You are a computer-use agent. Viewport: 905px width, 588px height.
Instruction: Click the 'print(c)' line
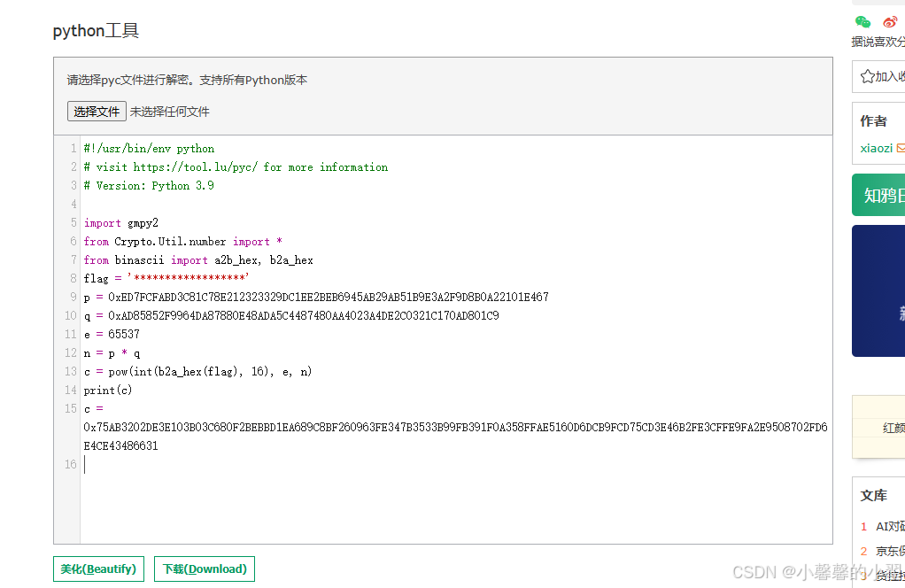(x=108, y=390)
